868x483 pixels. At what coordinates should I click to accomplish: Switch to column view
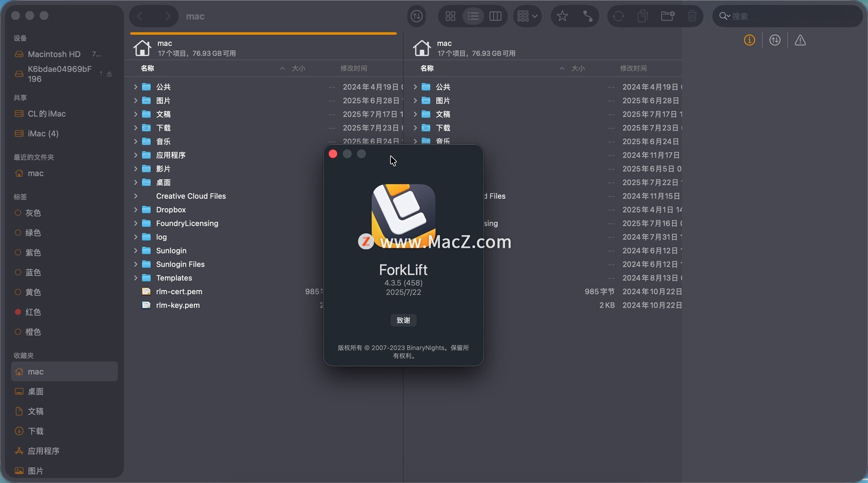pyautogui.click(x=495, y=16)
